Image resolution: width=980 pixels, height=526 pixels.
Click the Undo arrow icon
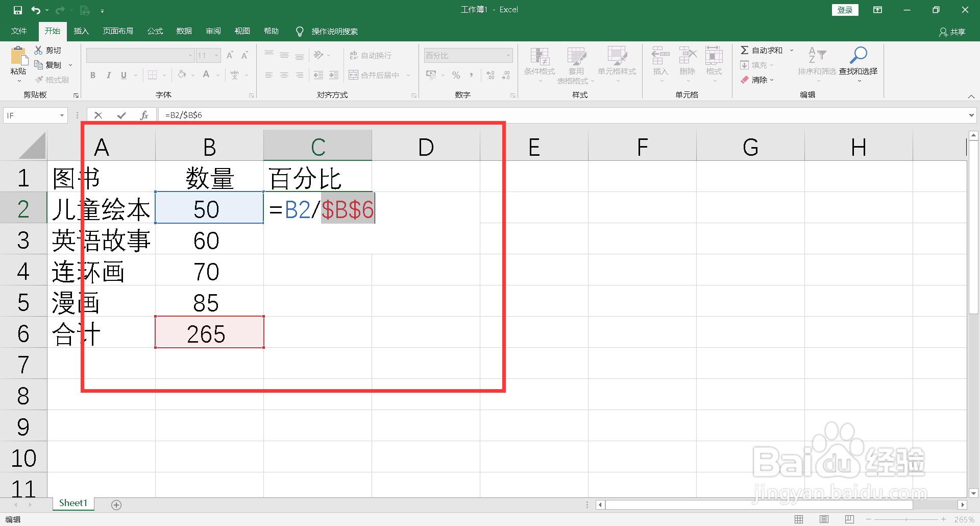click(x=36, y=10)
